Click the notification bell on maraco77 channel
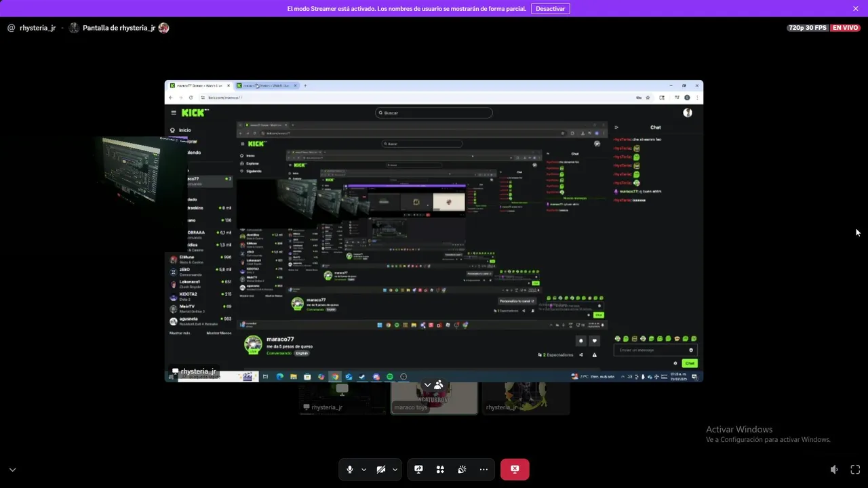The height and width of the screenshot is (488, 868). (580, 341)
